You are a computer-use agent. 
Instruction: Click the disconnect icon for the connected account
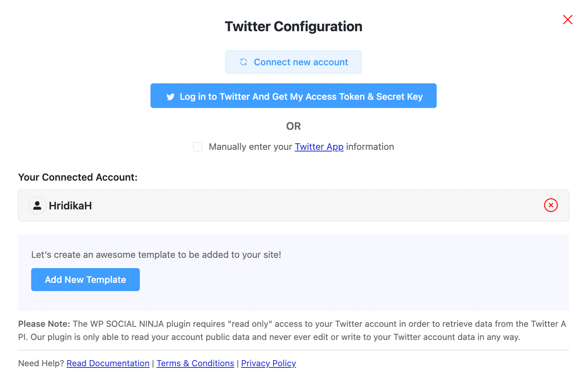[551, 205]
